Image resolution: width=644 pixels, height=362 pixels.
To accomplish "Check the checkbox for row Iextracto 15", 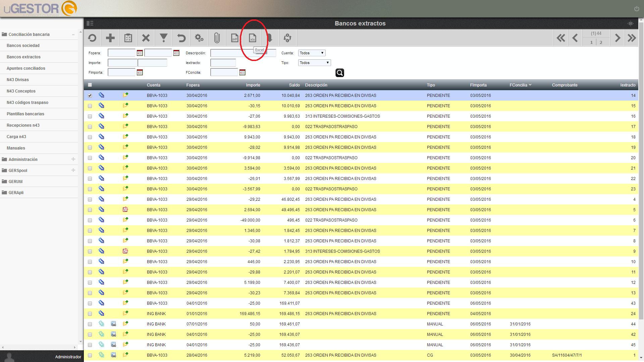I will click(x=90, y=106).
